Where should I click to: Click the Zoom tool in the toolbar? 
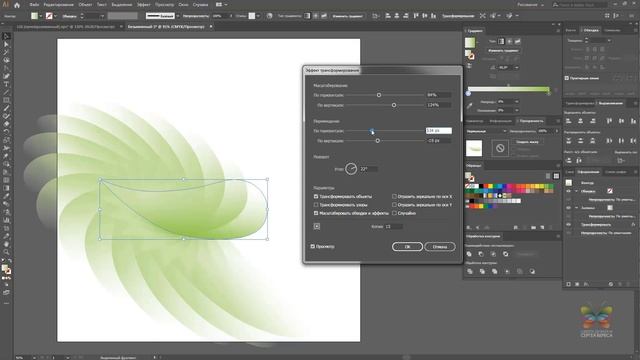pyautogui.click(x=6, y=252)
